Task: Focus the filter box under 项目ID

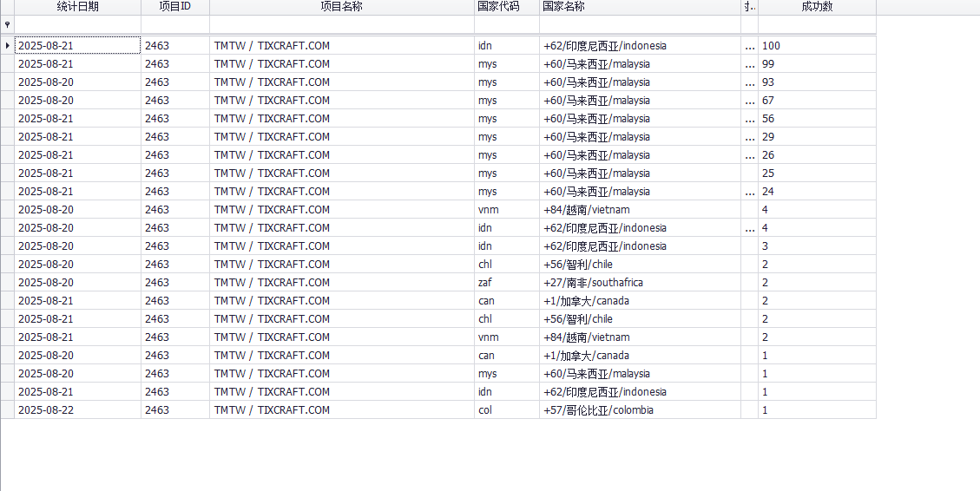Action: point(175,24)
